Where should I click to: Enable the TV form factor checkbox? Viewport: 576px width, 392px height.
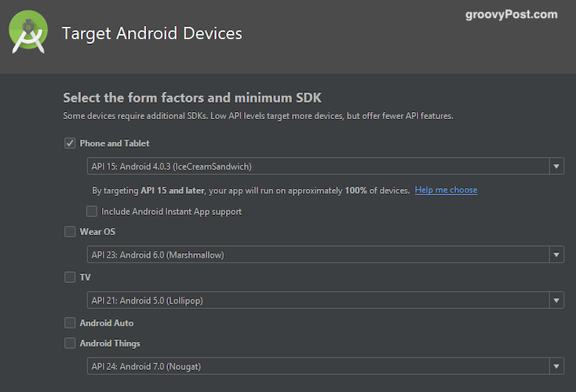coord(70,277)
